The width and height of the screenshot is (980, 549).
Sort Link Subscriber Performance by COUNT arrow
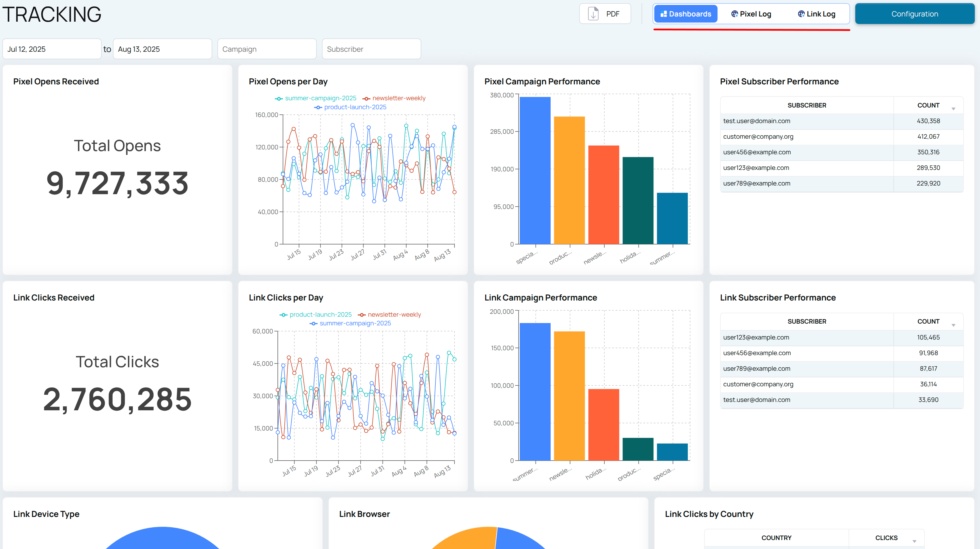click(x=953, y=325)
